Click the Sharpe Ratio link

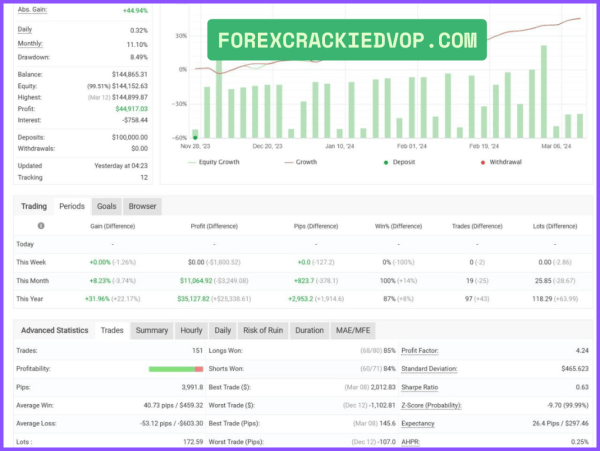420,387
